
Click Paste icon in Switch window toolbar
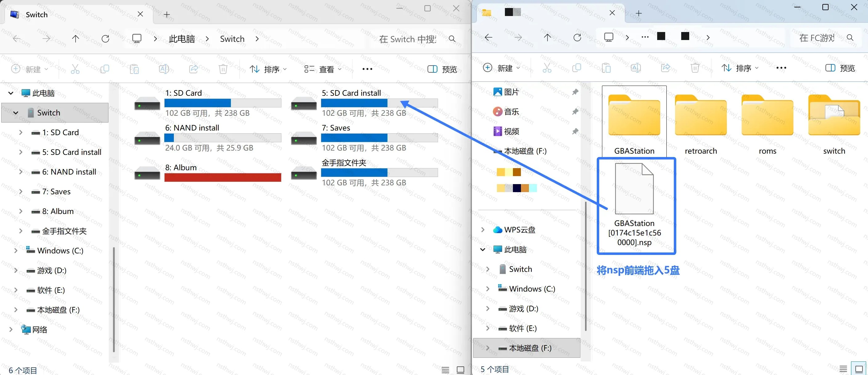134,69
